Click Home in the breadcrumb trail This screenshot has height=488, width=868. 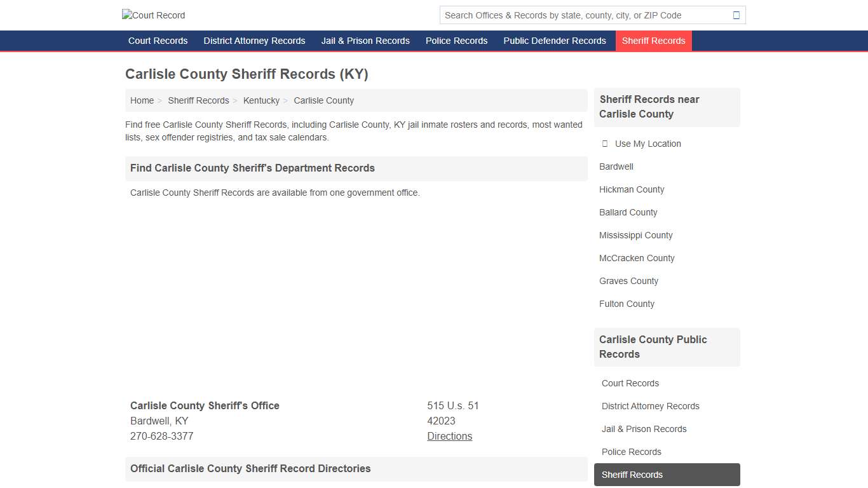[x=142, y=100]
